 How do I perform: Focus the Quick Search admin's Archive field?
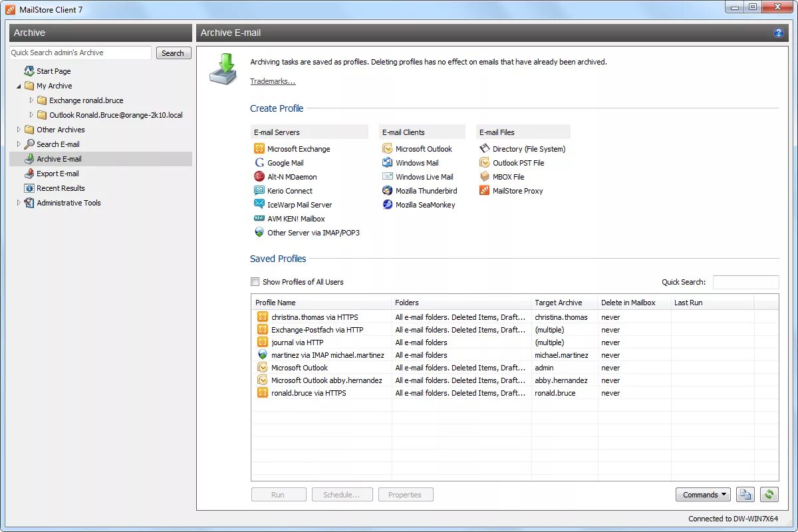coord(80,53)
